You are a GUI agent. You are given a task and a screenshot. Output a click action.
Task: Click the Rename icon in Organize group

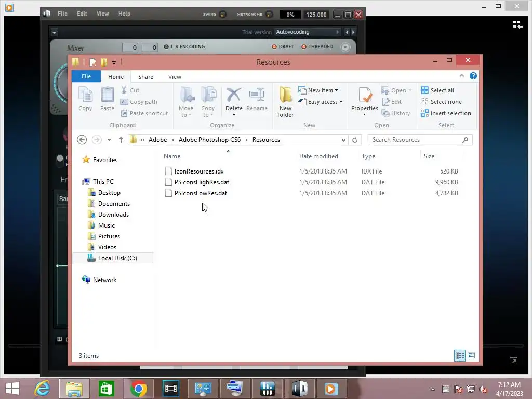pyautogui.click(x=257, y=95)
